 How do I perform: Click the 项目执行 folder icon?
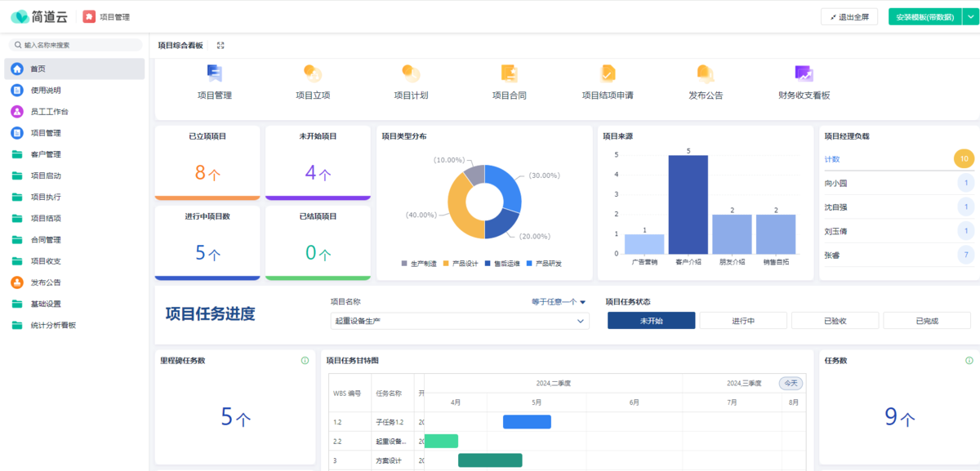pyautogui.click(x=17, y=197)
